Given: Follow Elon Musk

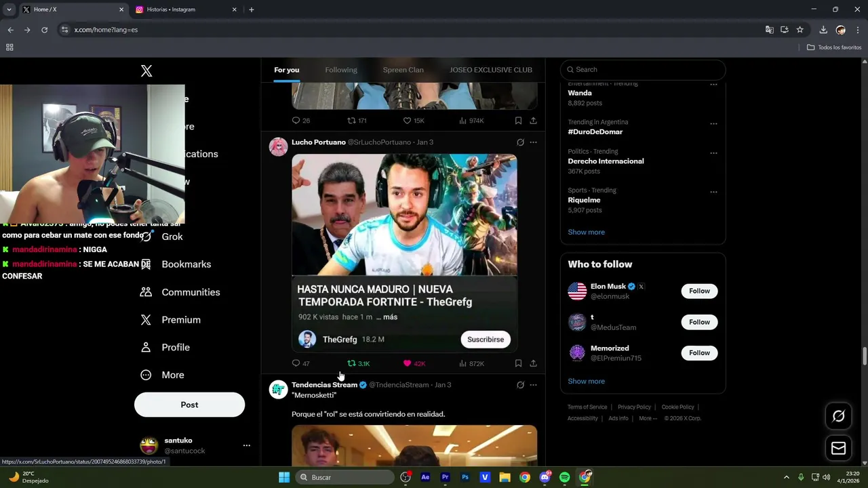Looking at the screenshot, I should [x=699, y=291].
